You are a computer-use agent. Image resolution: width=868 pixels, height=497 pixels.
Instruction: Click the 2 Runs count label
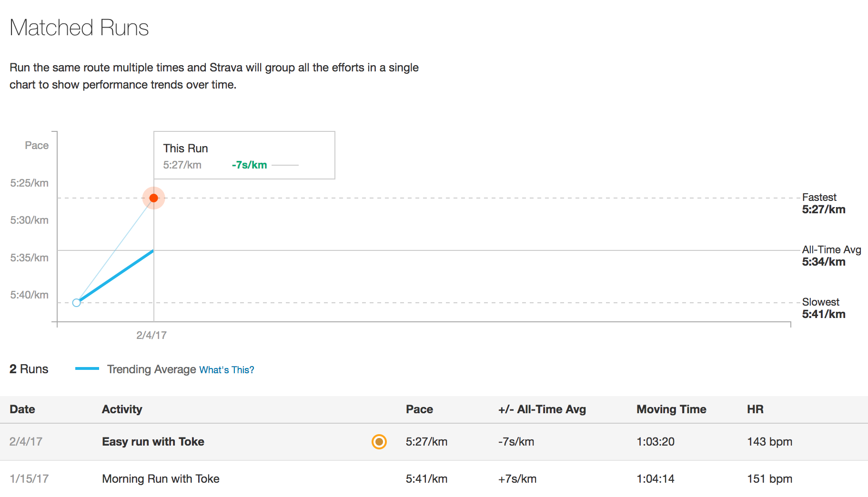tap(29, 369)
